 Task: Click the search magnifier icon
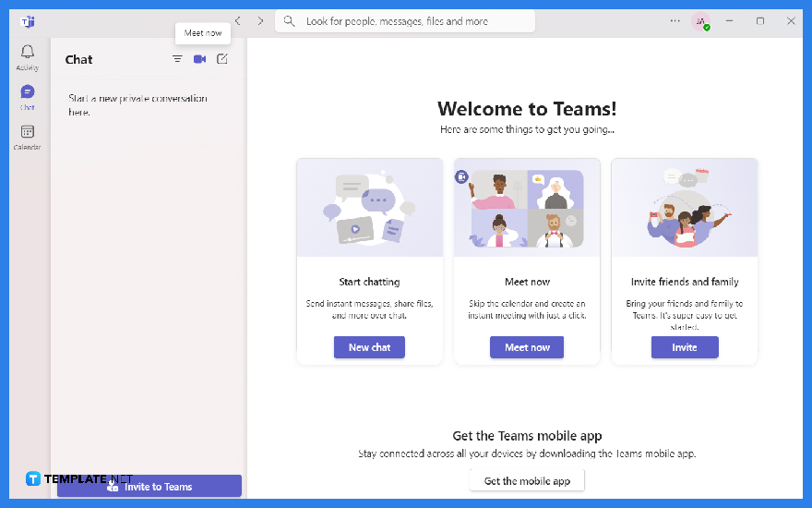[290, 21]
